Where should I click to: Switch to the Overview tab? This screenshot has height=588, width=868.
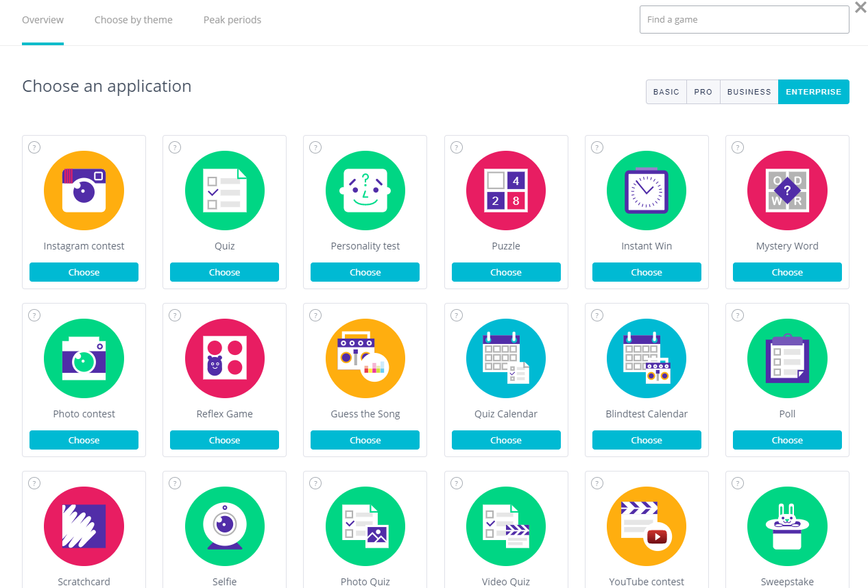pyautogui.click(x=43, y=20)
